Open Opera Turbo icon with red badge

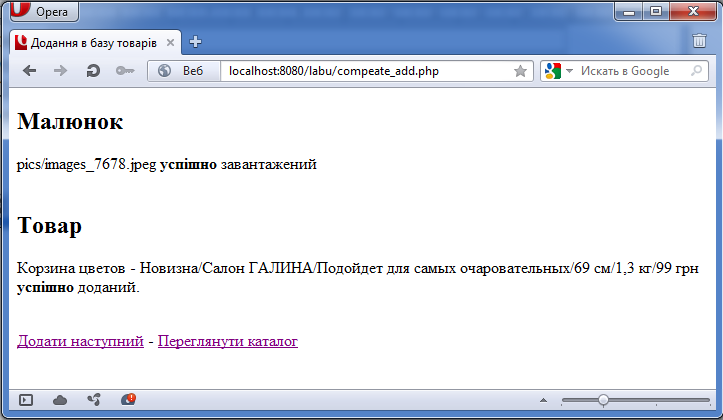pos(128,400)
